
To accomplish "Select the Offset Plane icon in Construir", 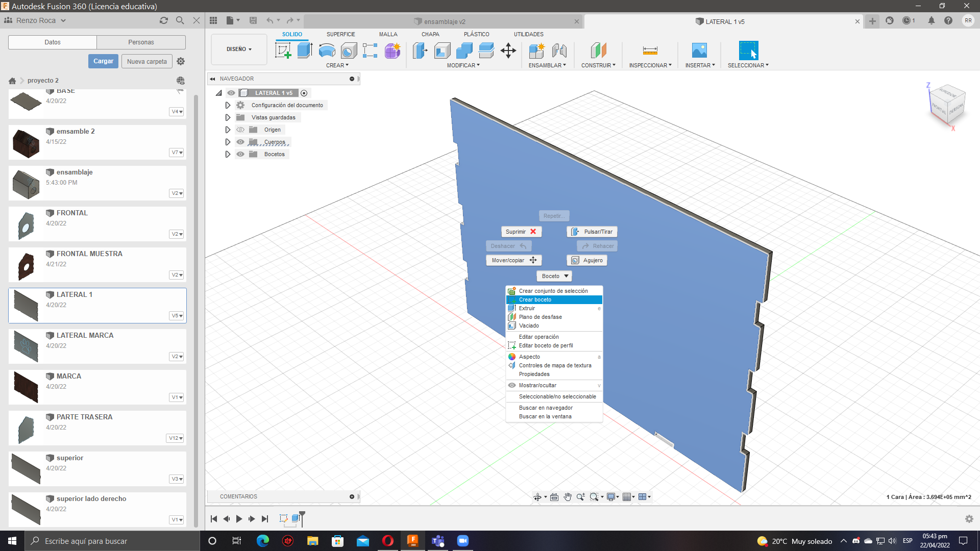I will pyautogui.click(x=598, y=51).
